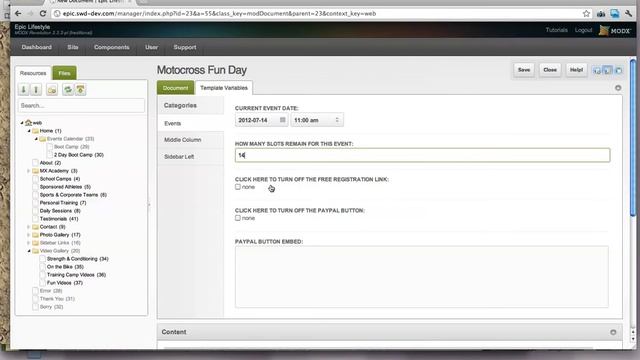Select the Template Variables tab
The image size is (640, 360).
[224, 88]
